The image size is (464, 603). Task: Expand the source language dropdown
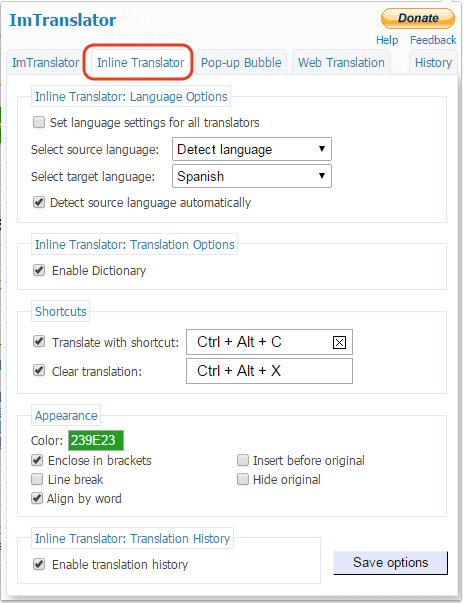click(x=252, y=149)
